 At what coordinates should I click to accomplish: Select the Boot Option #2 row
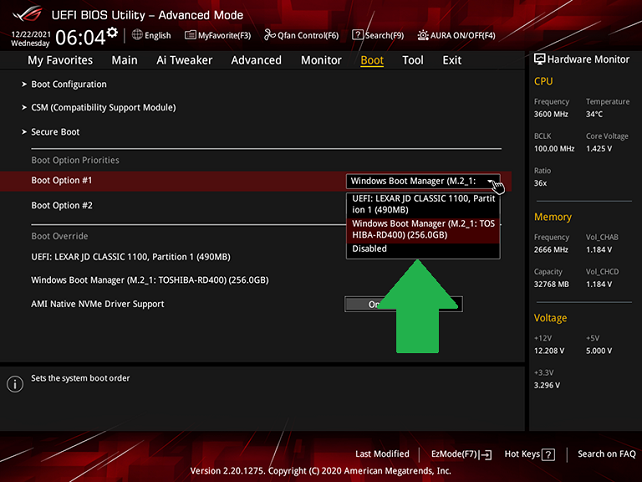click(x=61, y=206)
